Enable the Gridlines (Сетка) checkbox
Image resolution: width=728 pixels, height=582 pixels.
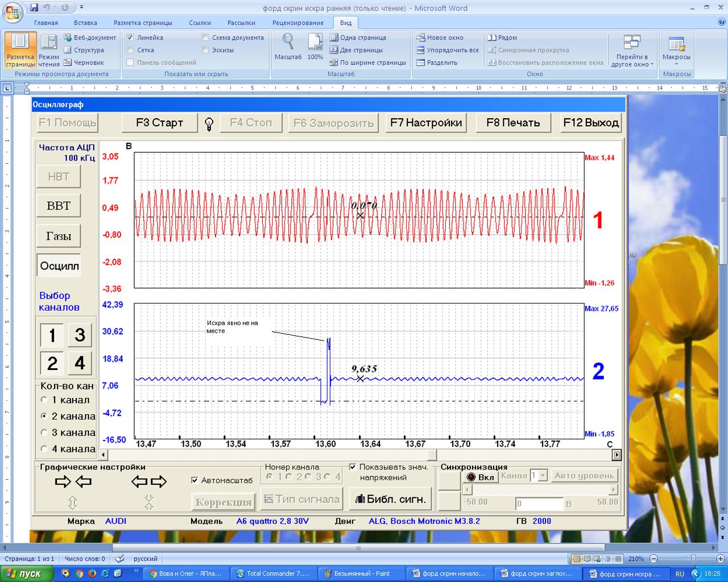click(x=130, y=50)
